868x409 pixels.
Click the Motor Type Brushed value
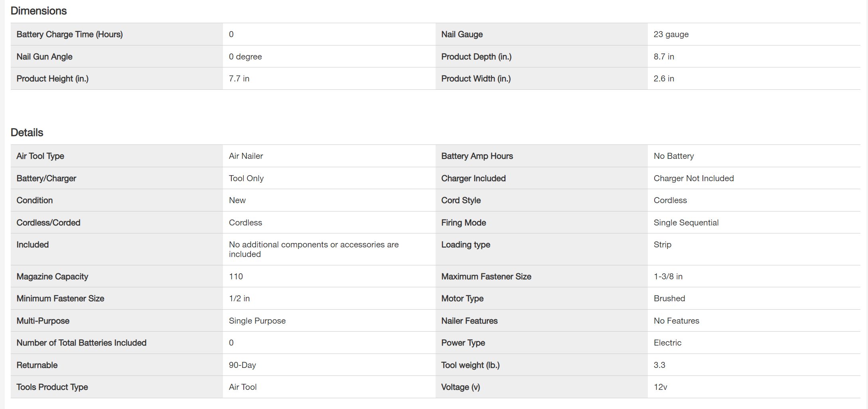(x=669, y=298)
